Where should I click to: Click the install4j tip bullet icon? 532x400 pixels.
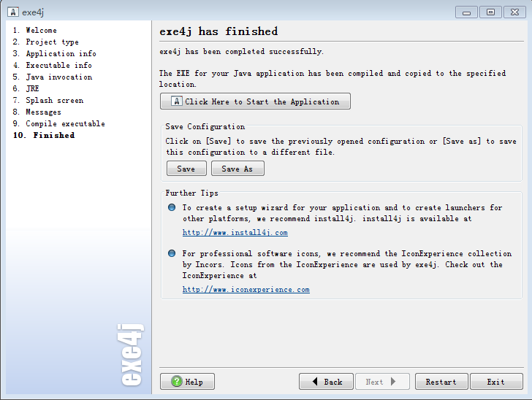172,207
